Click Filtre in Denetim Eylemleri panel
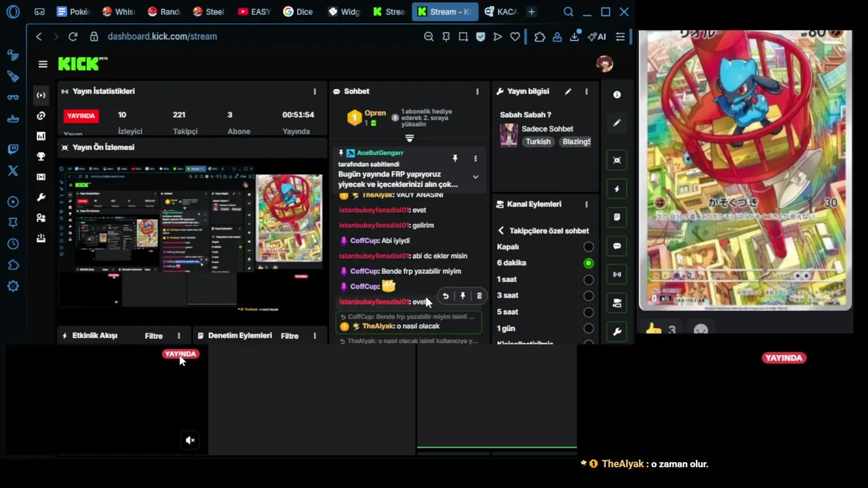The width and height of the screenshot is (868, 488). click(x=290, y=336)
